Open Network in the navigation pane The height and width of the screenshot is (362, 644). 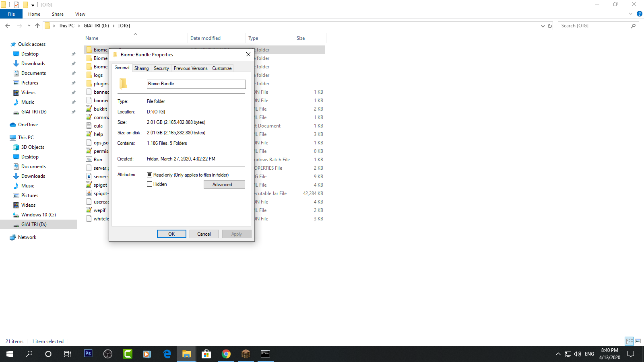click(27, 237)
